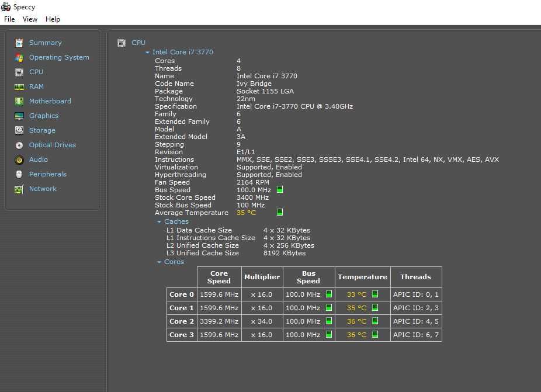Click the Storage hard drive icon
The image size is (541, 392).
(x=19, y=130)
